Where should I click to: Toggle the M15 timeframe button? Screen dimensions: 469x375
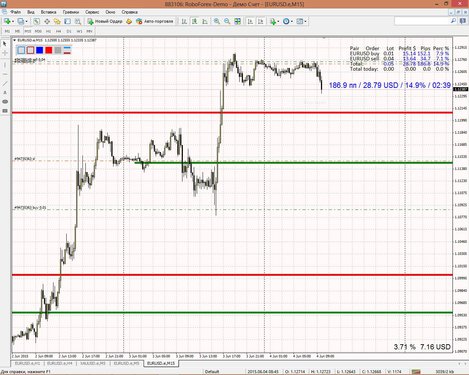[28, 31]
